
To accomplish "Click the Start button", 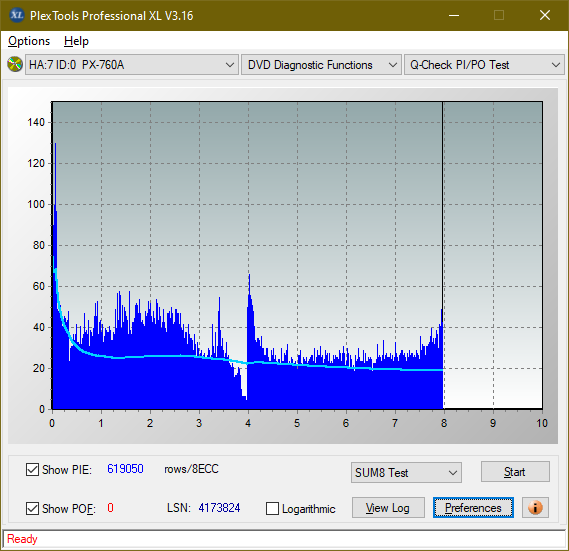I will coord(515,472).
